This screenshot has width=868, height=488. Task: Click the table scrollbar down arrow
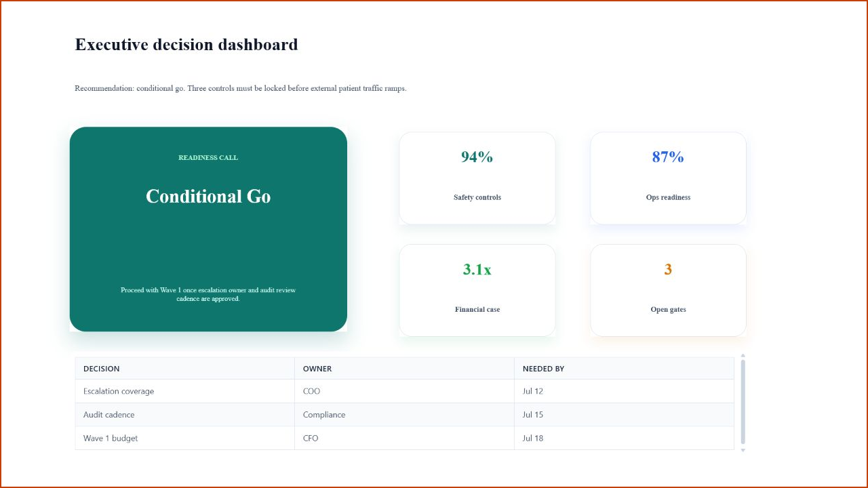(x=743, y=450)
